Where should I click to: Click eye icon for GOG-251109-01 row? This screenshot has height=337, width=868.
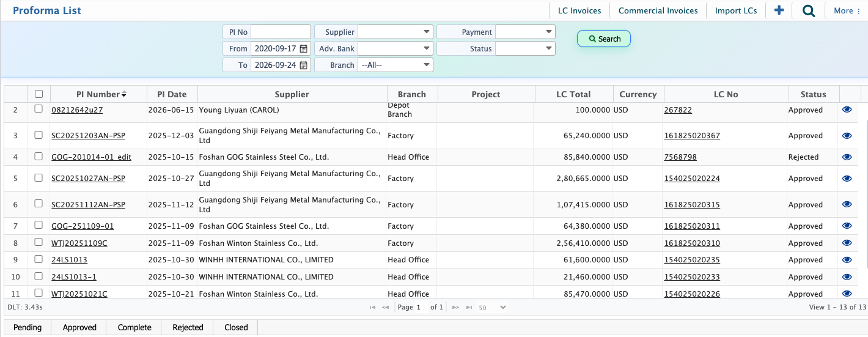847,226
